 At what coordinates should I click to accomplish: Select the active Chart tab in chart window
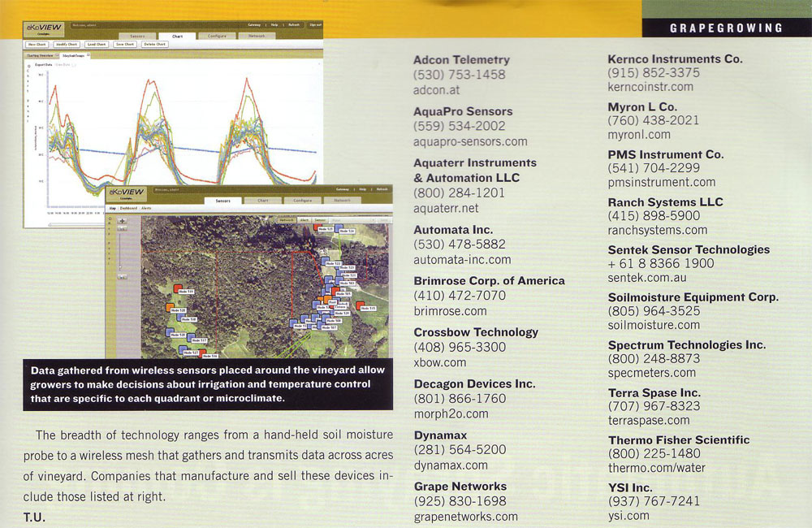coord(177,37)
